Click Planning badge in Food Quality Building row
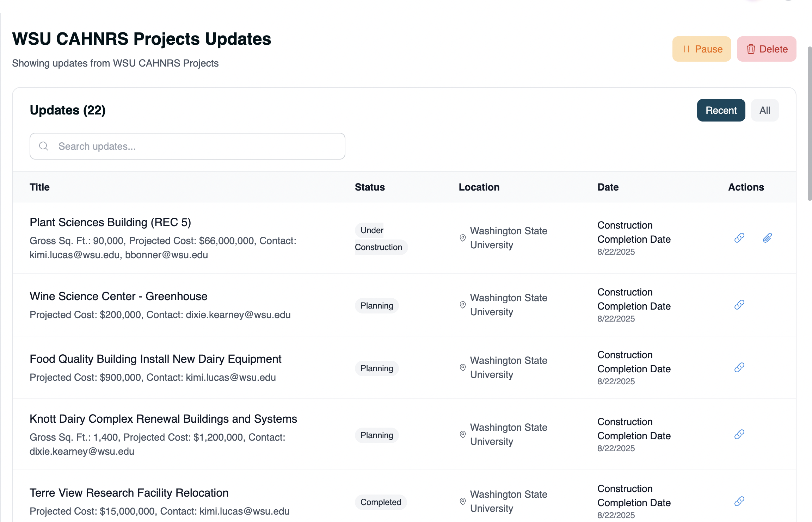Image resolution: width=812 pixels, height=522 pixels. tap(377, 368)
